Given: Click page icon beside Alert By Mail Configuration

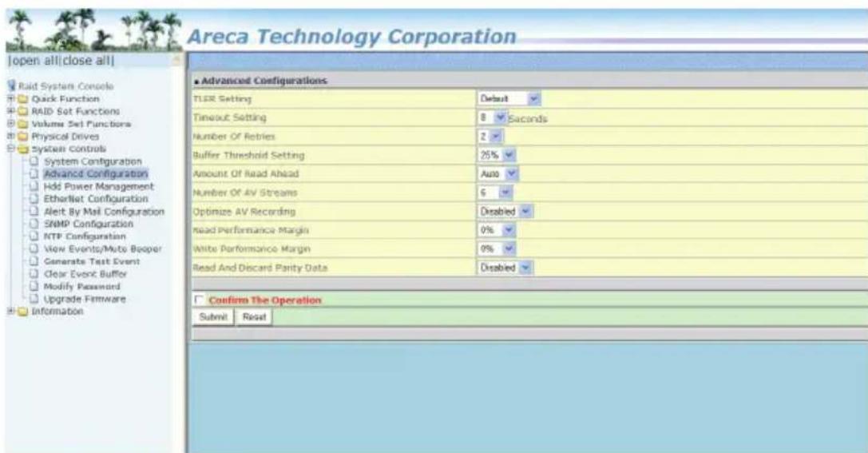Looking at the screenshot, I should click(x=35, y=211).
